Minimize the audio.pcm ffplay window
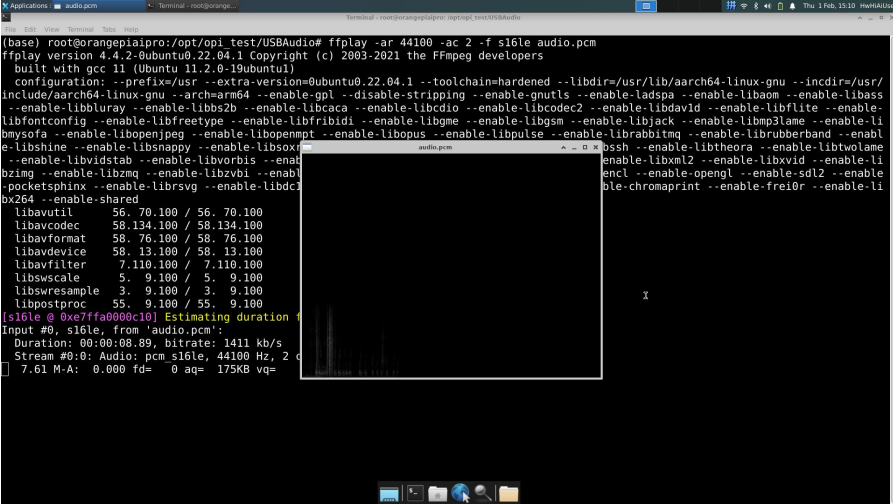The height and width of the screenshot is (504, 893). 574,147
